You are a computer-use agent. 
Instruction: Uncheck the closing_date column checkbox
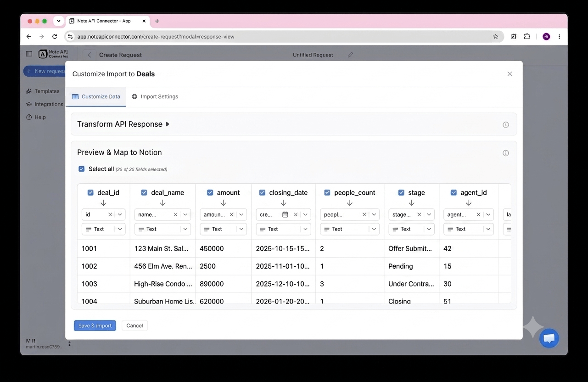[x=262, y=193]
